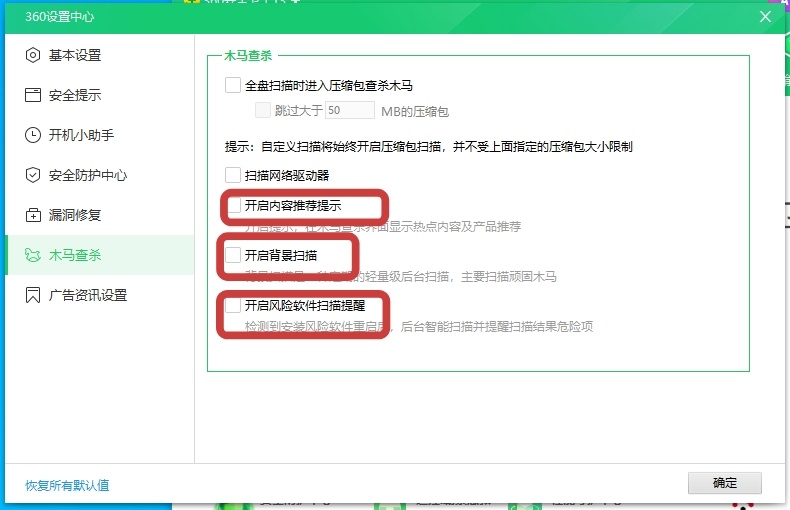Click the archive size field showing 50
790x510 pixels.
pos(350,110)
